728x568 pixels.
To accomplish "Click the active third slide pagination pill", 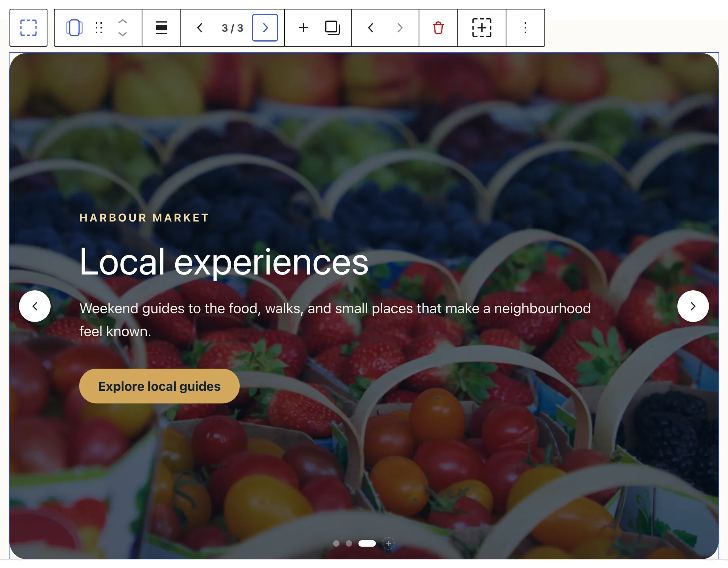I will pyautogui.click(x=367, y=543).
